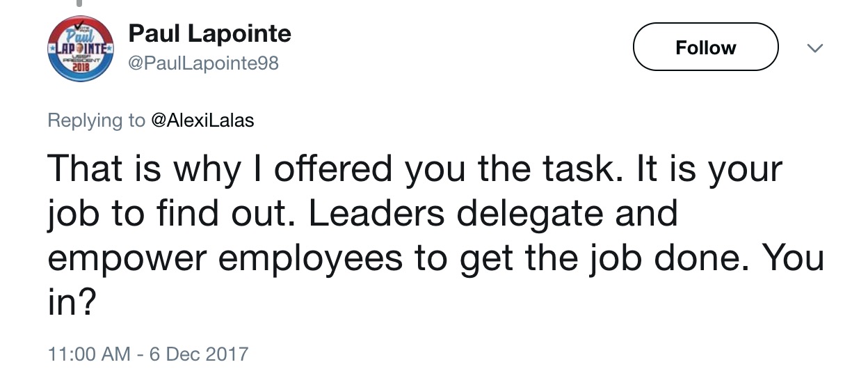Open Paul Lapointe's profile avatar
This screenshot has width=868, height=376.
(81, 49)
